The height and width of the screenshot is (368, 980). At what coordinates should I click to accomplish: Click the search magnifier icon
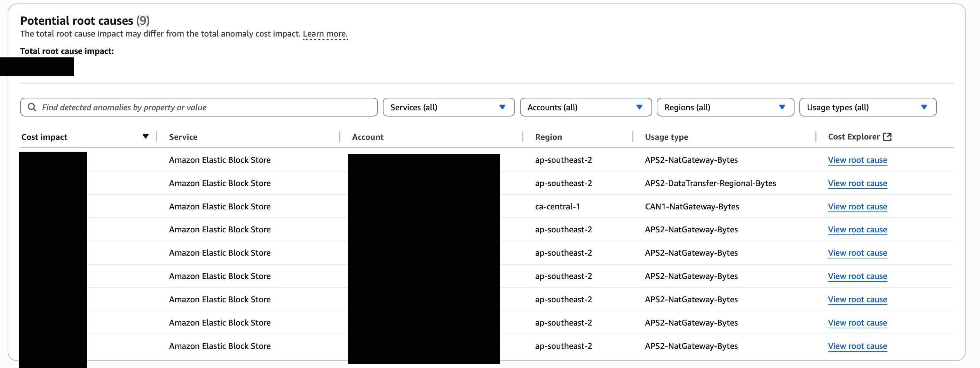click(x=32, y=107)
